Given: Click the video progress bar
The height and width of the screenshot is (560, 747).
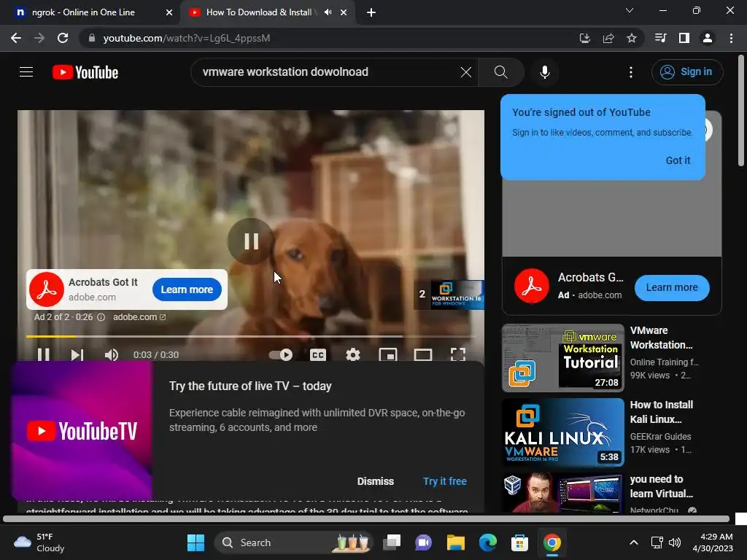Looking at the screenshot, I should click(x=251, y=336).
